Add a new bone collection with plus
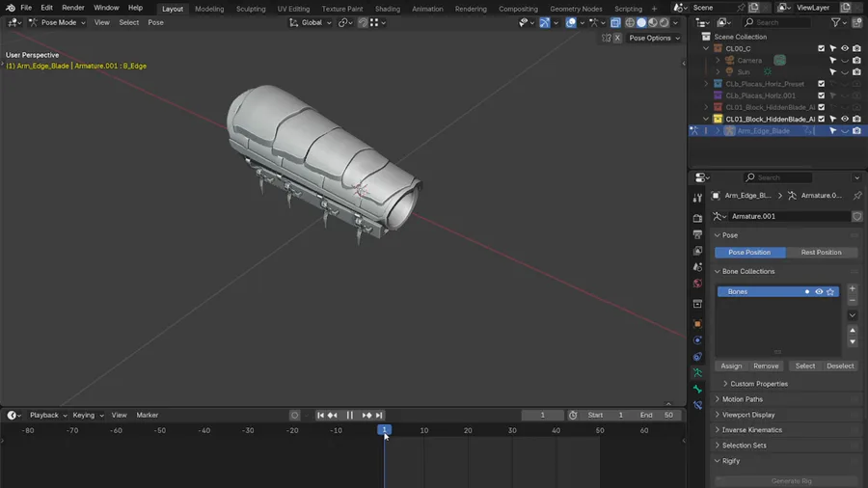Image resolution: width=868 pixels, height=488 pixels. click(x=852, y=288)
